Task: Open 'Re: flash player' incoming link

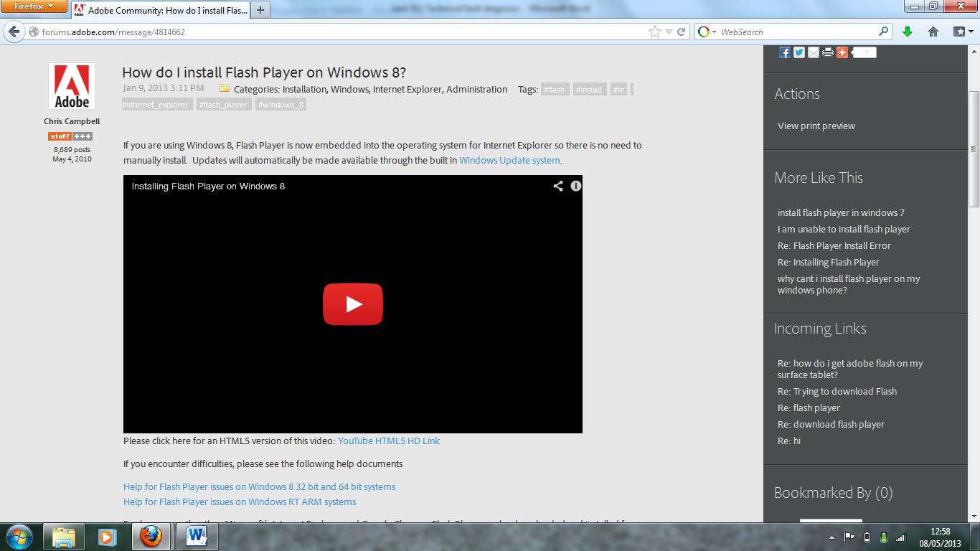Action: pos(809,408)
